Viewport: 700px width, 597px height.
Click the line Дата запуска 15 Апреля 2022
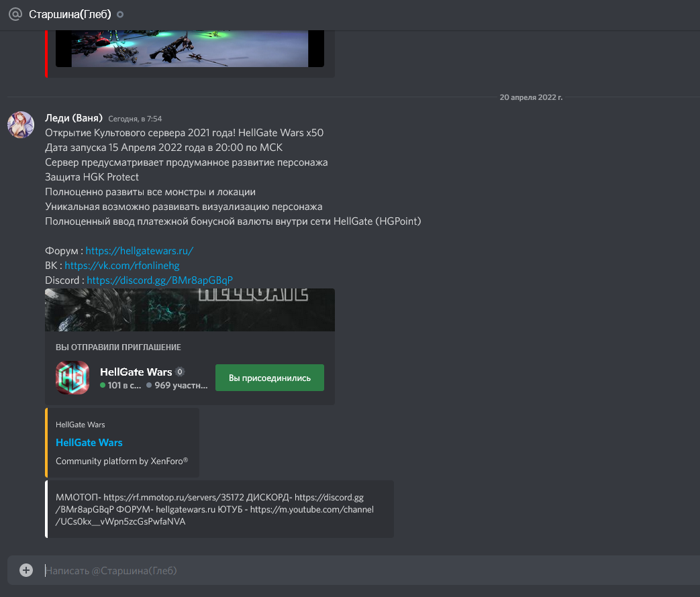[x=164, y=148]
